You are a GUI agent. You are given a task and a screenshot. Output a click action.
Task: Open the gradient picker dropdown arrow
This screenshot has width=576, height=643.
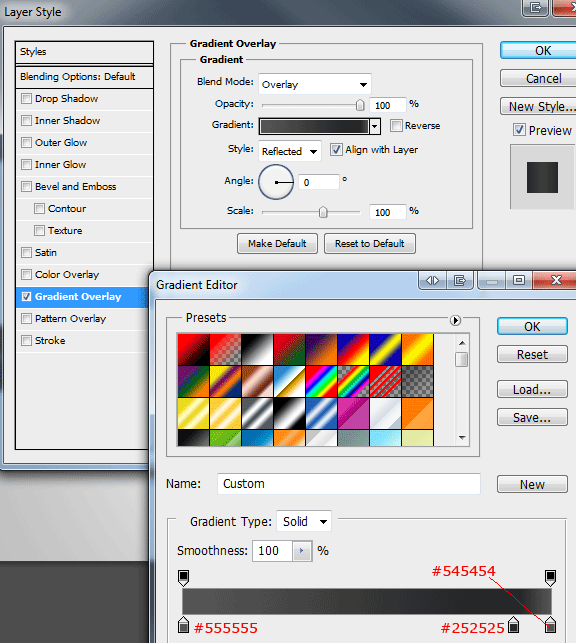[x=374, y=126]
